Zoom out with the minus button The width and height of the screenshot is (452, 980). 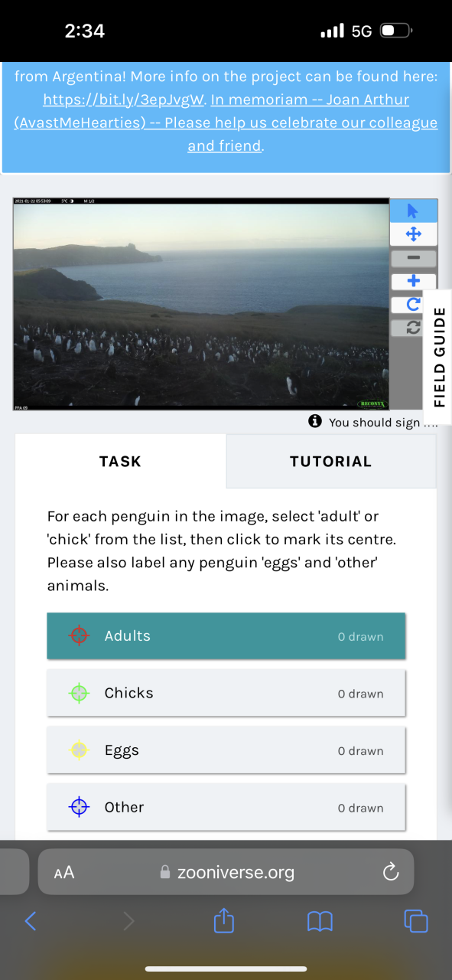413,259
